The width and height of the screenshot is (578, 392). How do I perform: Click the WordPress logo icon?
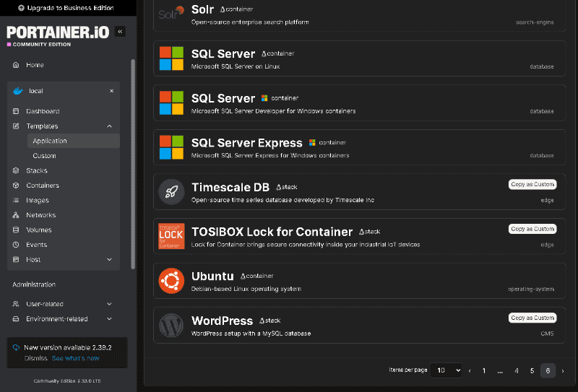pyautogui.click(x=171, y=326)
